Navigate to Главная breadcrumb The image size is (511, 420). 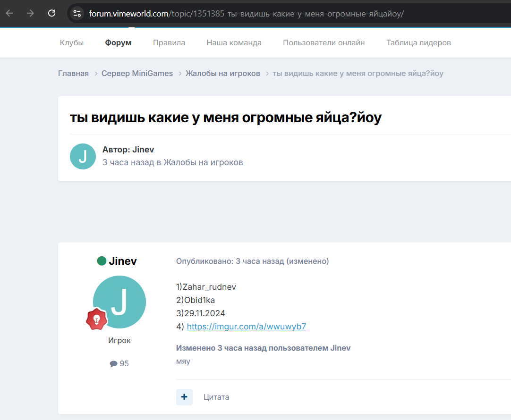tap(73, 73)
